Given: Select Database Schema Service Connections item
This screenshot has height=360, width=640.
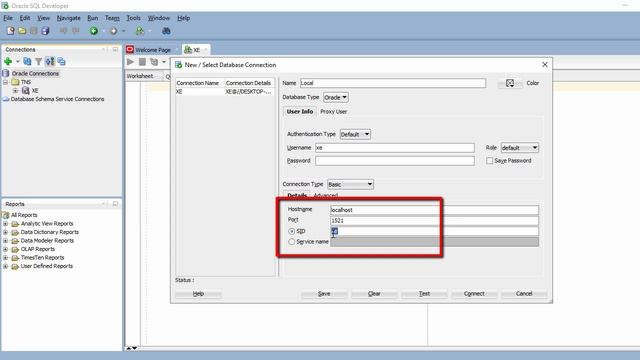Looking at the screenshot, I should (57, 99).
